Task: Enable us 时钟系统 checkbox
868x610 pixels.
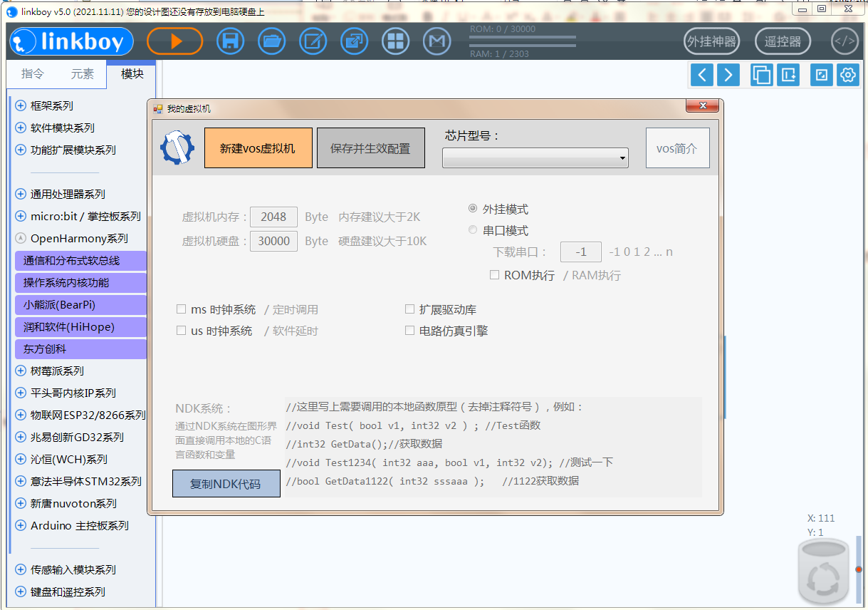Action: coord(181,331)
